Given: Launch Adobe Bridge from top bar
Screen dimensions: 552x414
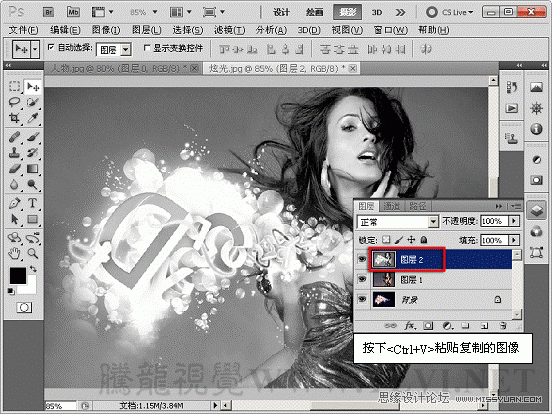Looking at the screenshot, I should (x=49, y=12).
